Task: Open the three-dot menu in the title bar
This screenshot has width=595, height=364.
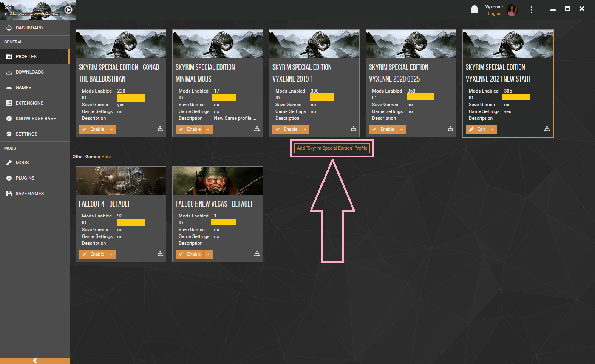Action: coord(531,10)
